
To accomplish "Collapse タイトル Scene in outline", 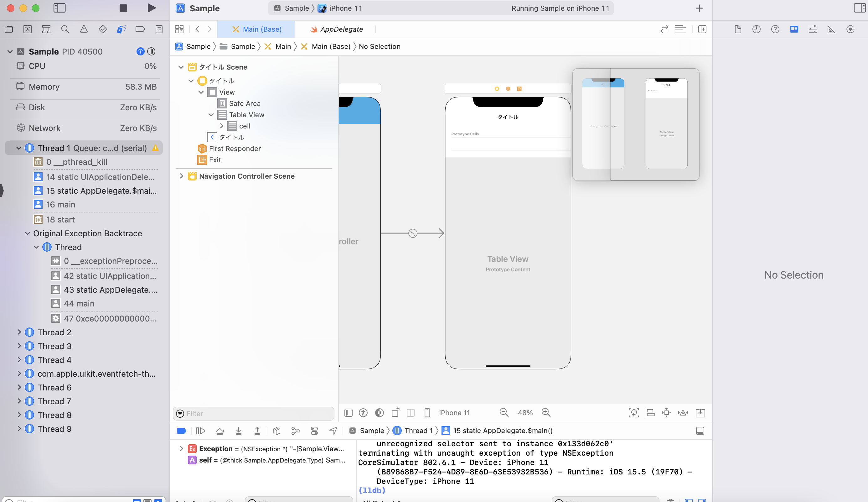I will point(181,67).
